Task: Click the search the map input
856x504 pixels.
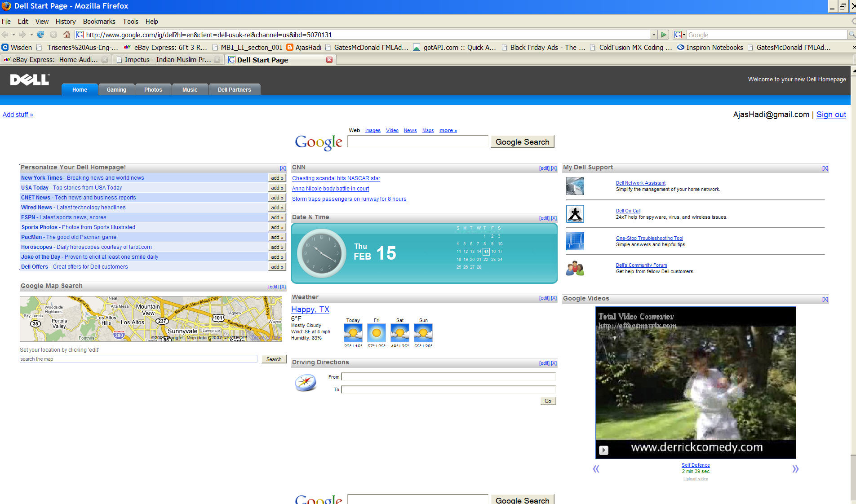Action: coord(138,359)
